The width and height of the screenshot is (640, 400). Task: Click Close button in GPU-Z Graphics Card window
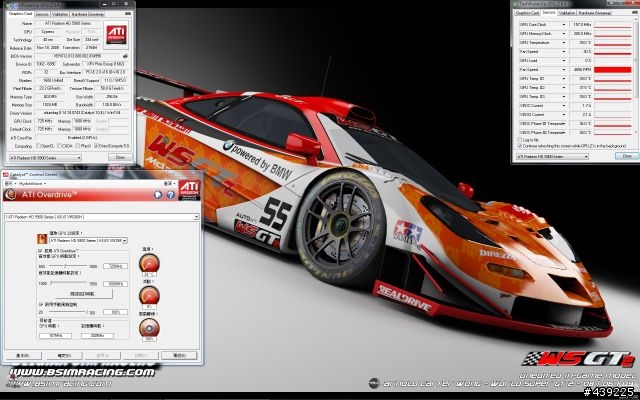point(120,157)
